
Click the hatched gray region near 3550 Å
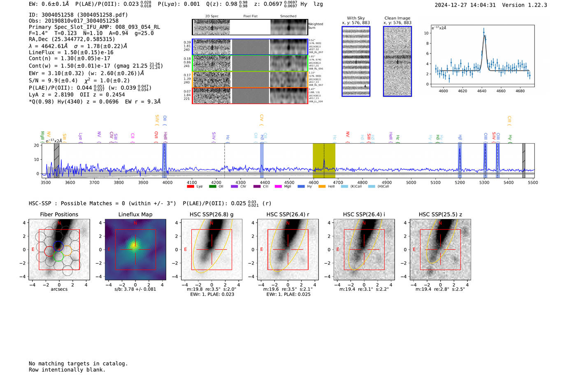57,160
